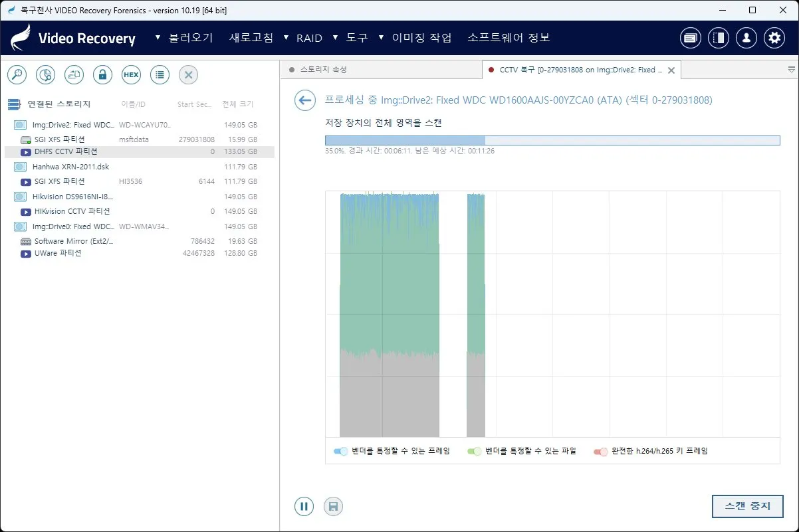This screenshot has width=799, height=532.
Task: Open the tab list dropdown arrow
Action: pyautogui.click(x=791, y=69)
